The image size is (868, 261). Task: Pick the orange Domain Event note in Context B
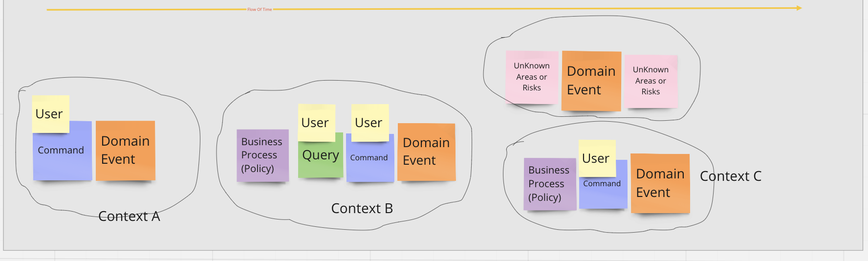coord(426,152)
